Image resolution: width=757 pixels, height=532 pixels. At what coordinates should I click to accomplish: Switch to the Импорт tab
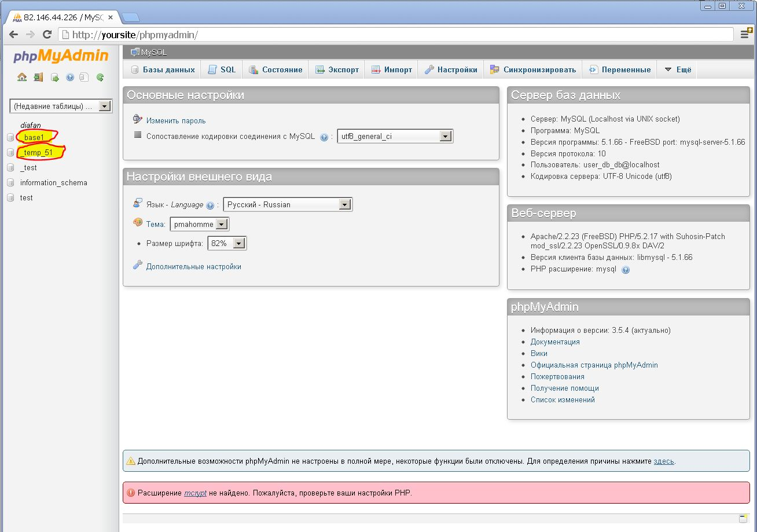coord(392,69)
